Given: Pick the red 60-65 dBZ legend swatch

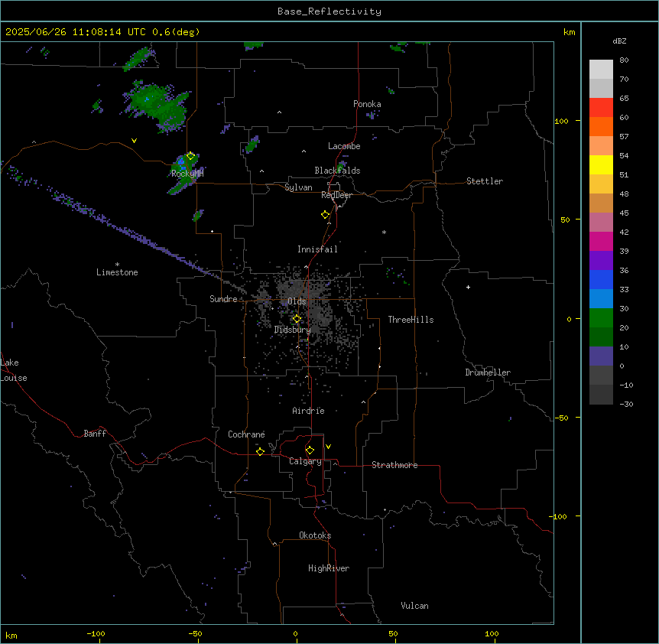Looking at the screenshot, I should (x=601, y=107).
